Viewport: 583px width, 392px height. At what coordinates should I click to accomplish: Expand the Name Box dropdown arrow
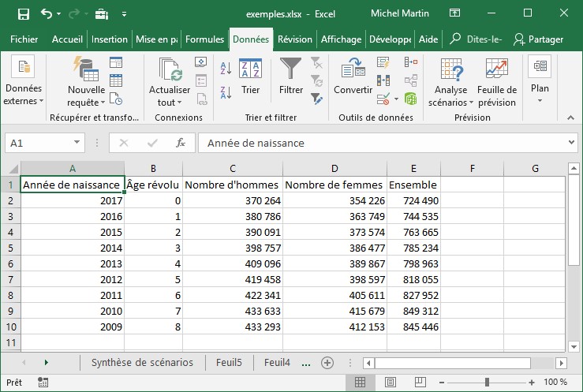click(77, 143)
